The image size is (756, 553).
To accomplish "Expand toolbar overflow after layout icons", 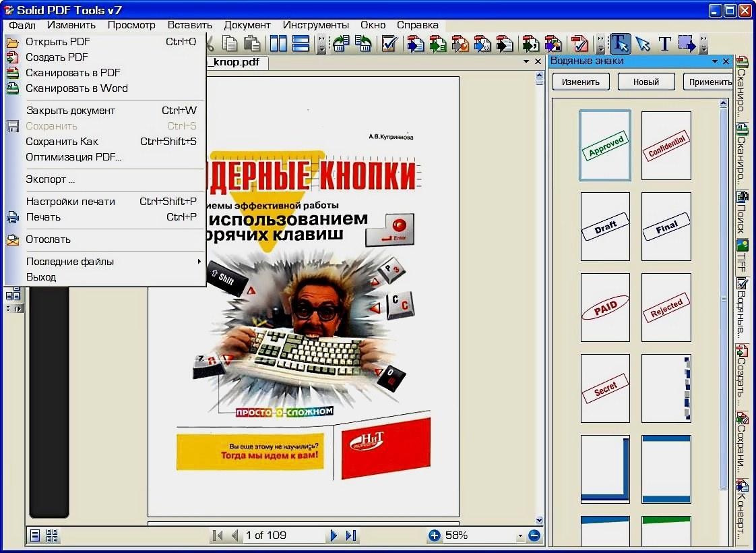I will click(x=321, y=44).
